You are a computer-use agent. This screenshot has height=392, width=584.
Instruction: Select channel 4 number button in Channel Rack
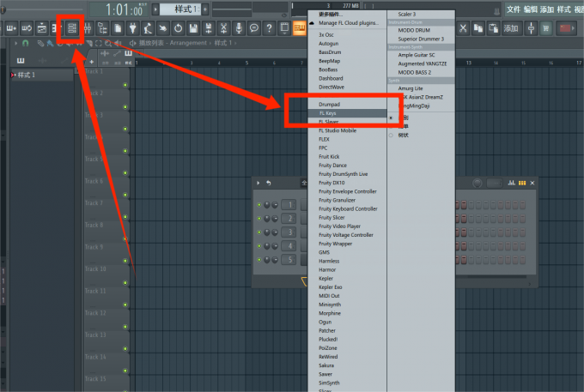click(x=289, y=246)
